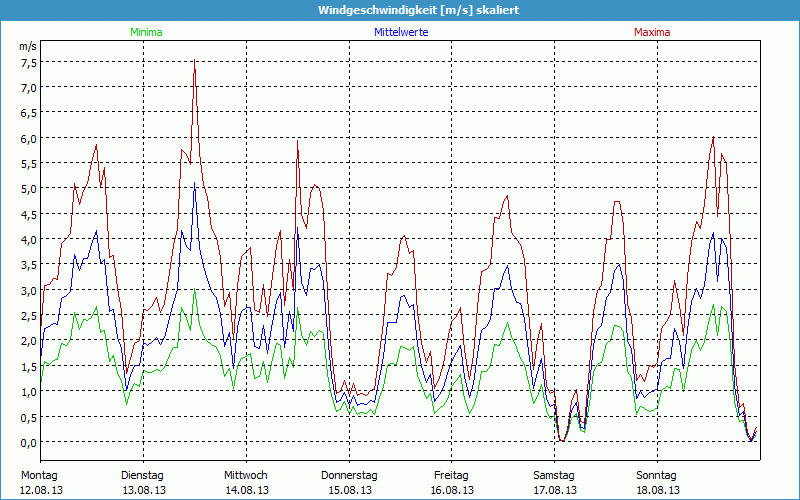Click the 'Dienstag' day label

[142, 476]
